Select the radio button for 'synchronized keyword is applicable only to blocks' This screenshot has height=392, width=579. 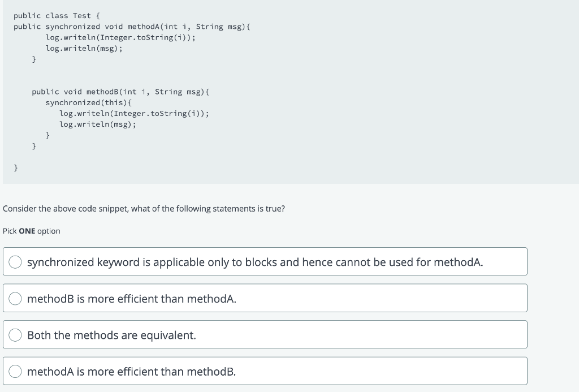tap(15, 261)
